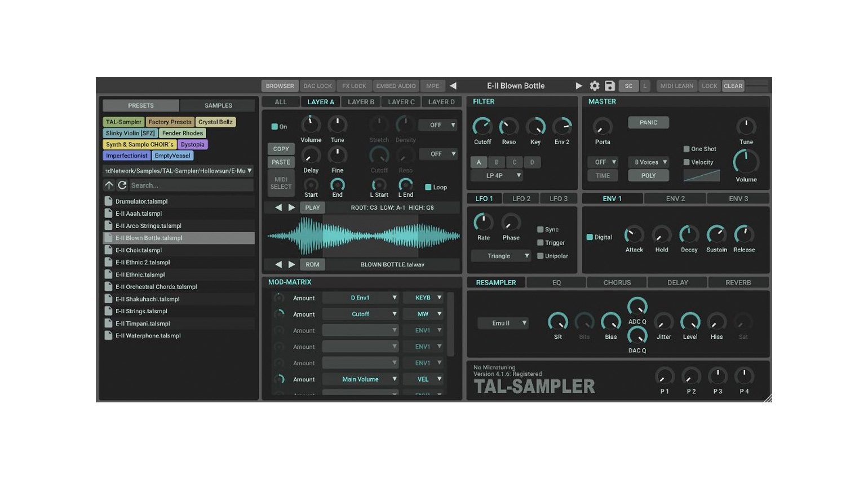Click the Resampler Jitter knob

pos(663,322)
